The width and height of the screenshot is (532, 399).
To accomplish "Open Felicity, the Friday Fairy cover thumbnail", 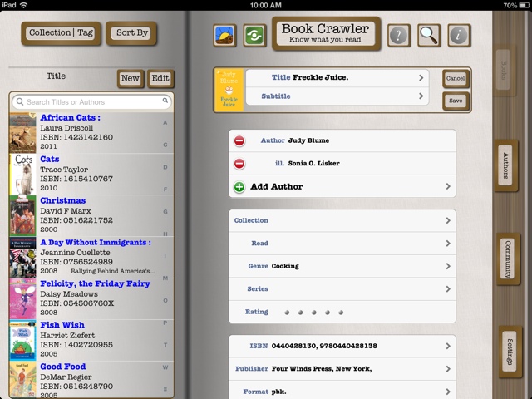I will click(x=22, y=299).
